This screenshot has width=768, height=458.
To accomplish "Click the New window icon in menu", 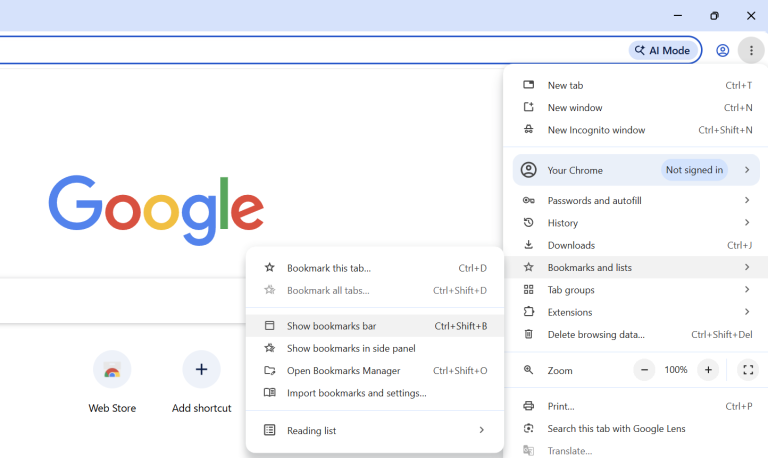I will (528, 107).
